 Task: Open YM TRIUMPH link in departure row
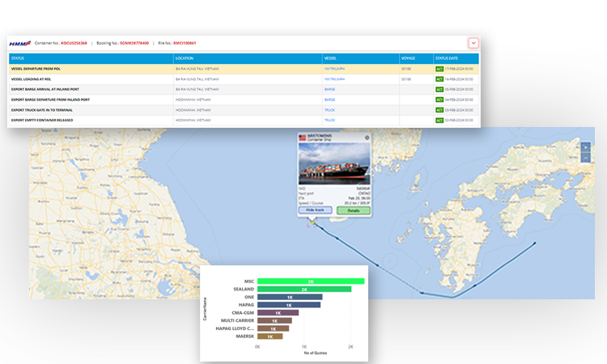click(334, 69)
